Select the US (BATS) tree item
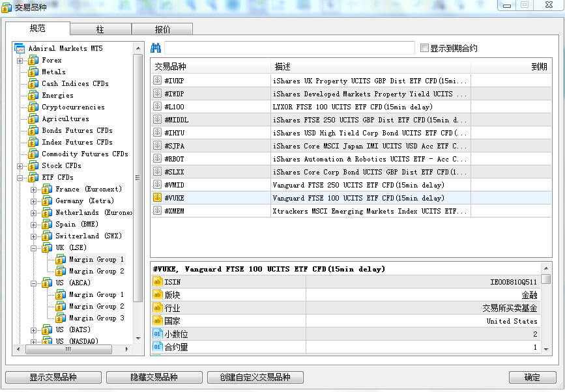This screenshot has width=565, height=392. [73, 329]
